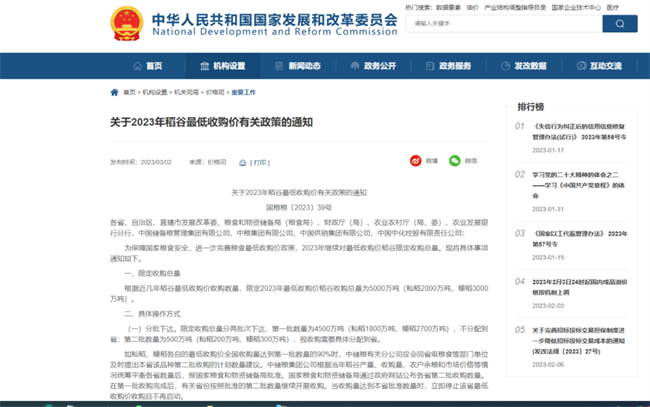The width and height of the screenshot is (650, 407).
Task: Click the printer icon next to 打印
Action: [243, 161]
